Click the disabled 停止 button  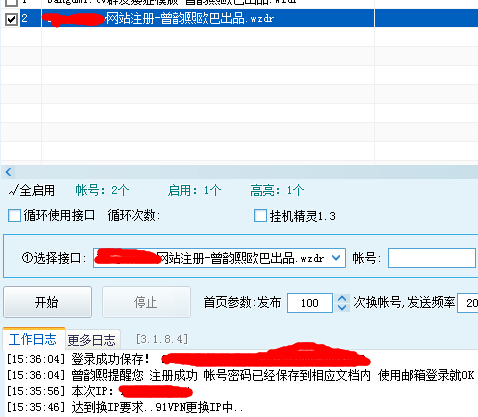pos(146,302)
